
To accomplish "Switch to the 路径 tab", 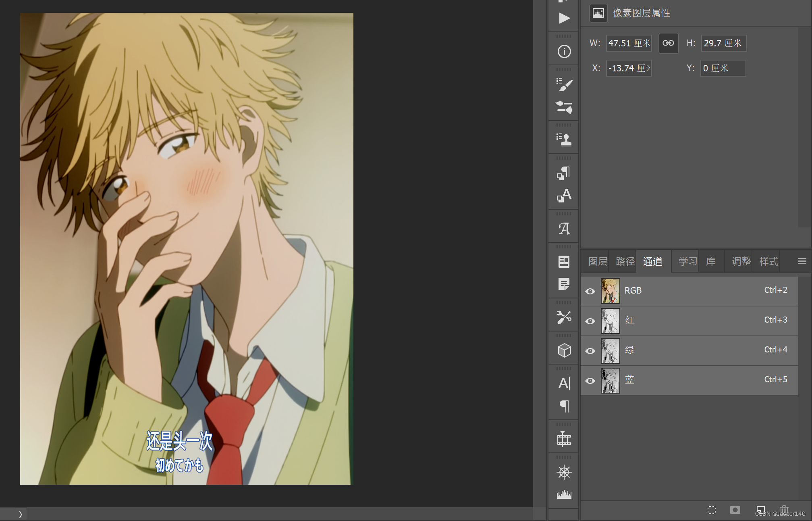I will 625,261.
